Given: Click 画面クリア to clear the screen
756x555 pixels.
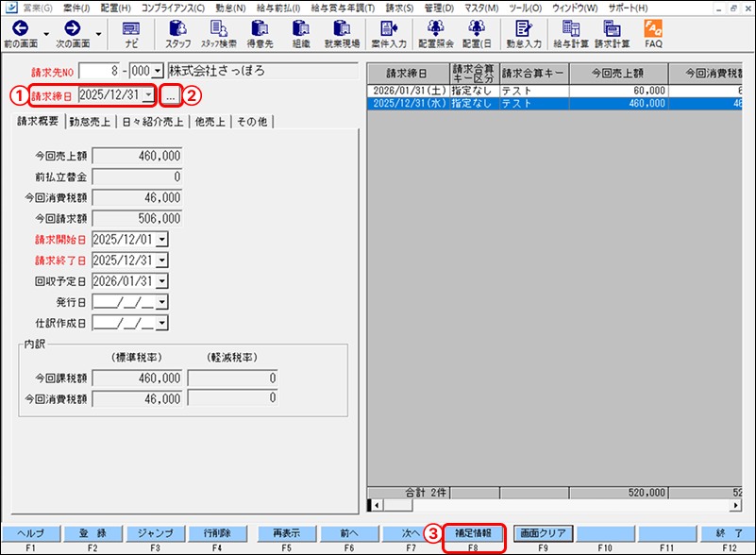Looking at the screenshot, I should [542, 532].
